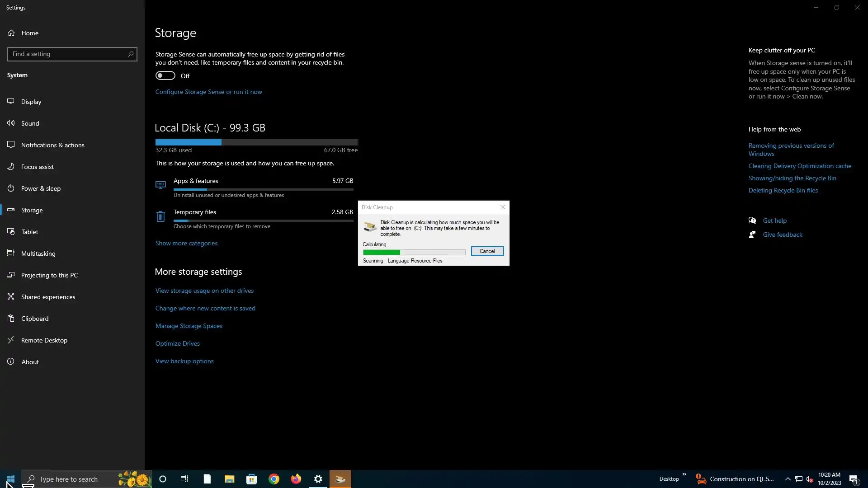Screen dimensions: 868x488
Task: Click the Apps & features keyboard icon
Action: coord(160,185)
